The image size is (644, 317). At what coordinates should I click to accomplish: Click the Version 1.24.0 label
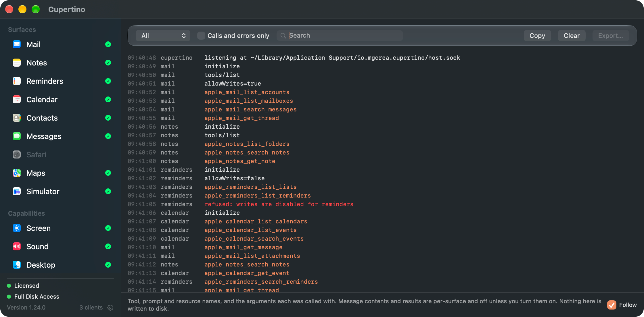(x=26, y=308)
